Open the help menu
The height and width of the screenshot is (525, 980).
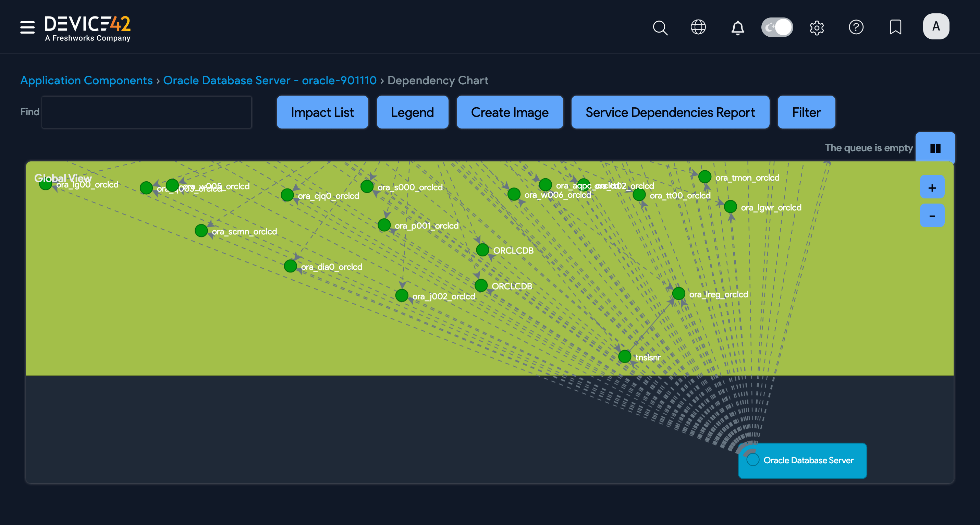pos(856,27)
